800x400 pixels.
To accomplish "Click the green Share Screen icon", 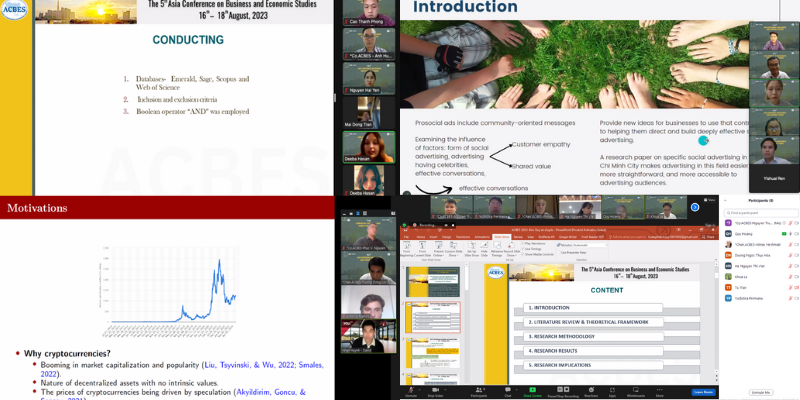I will click(532, 390).
